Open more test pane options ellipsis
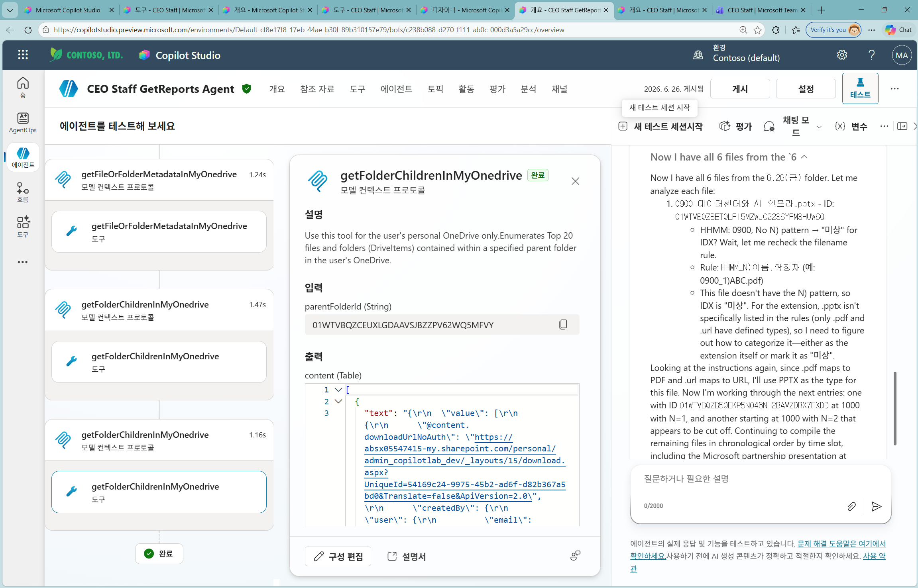The width and height of the screenshot is (918, 588). pos(884,126)
